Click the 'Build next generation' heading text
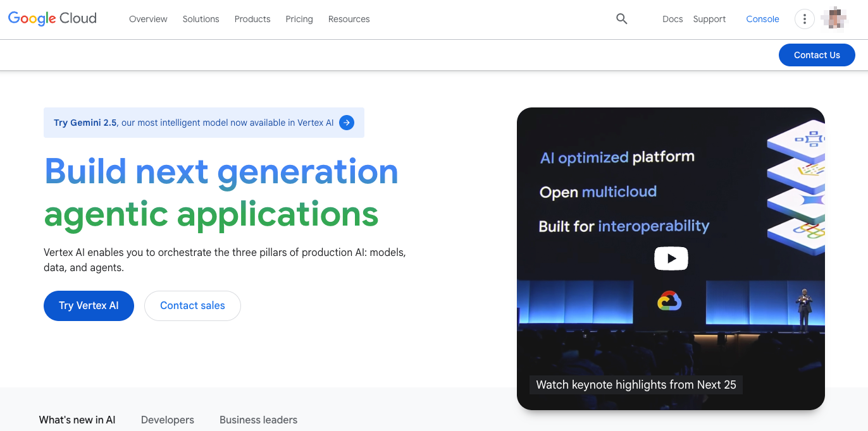Viewport: 868px width, 431px height. click(221, 171)
